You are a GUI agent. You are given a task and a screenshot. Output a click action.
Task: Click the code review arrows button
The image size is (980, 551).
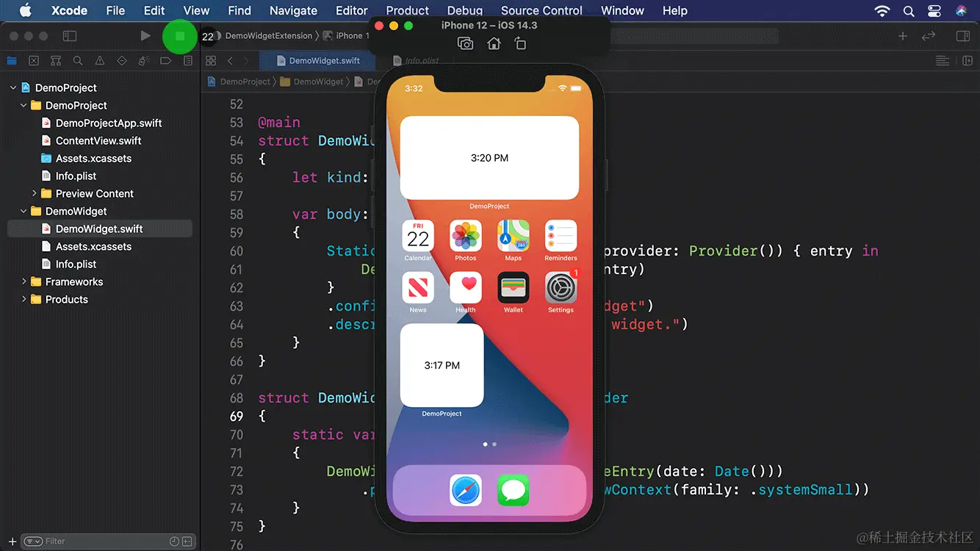[x=929, y=36]
